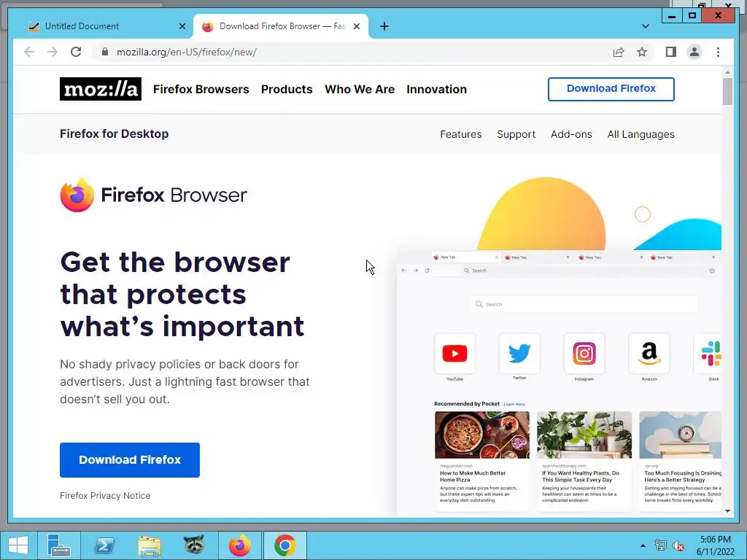
Task: Select the Download Firefox Browser tab
Action: [281, 26]
